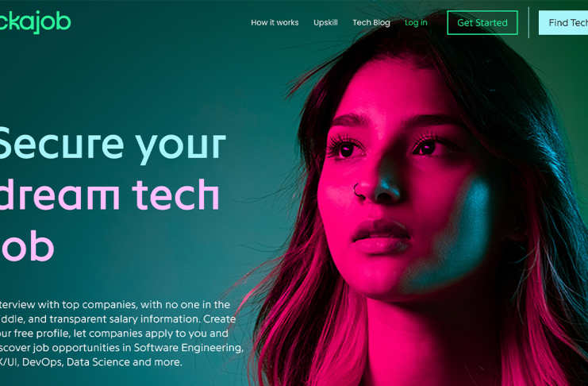Open the How it works page
The image size is (588, 386).
[x=275, y=22]
